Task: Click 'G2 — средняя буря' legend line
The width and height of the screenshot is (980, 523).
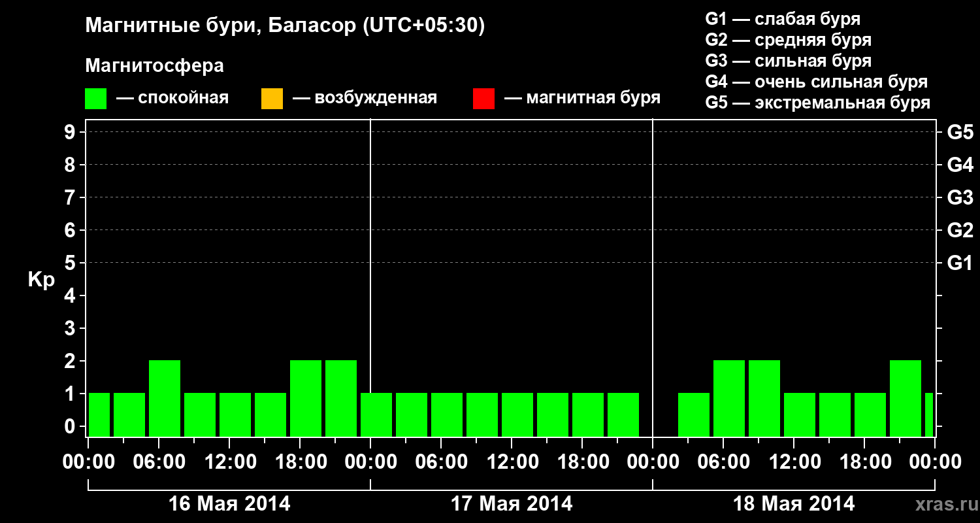Action: [789, 40]
